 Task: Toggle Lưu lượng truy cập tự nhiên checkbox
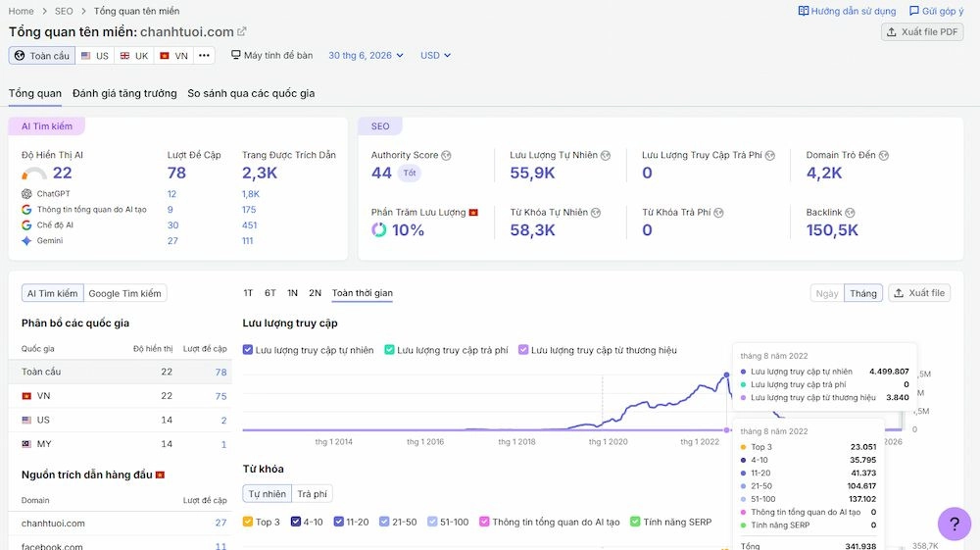[248, 350]
